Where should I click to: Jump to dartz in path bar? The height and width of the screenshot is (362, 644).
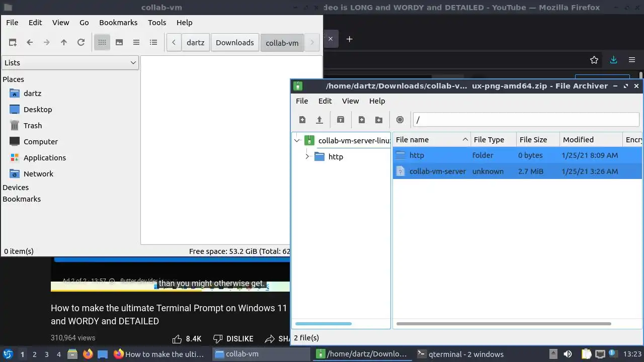tap(196, 43)
